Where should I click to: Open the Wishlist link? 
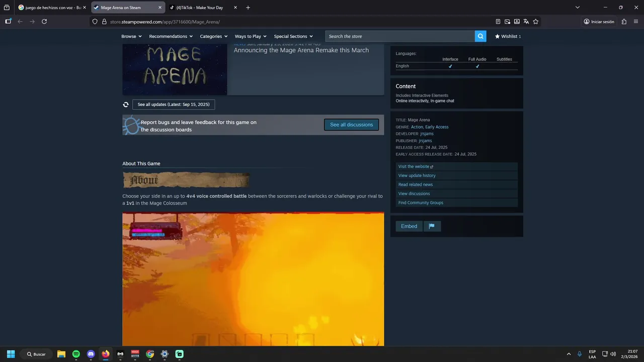click(508, 36)
